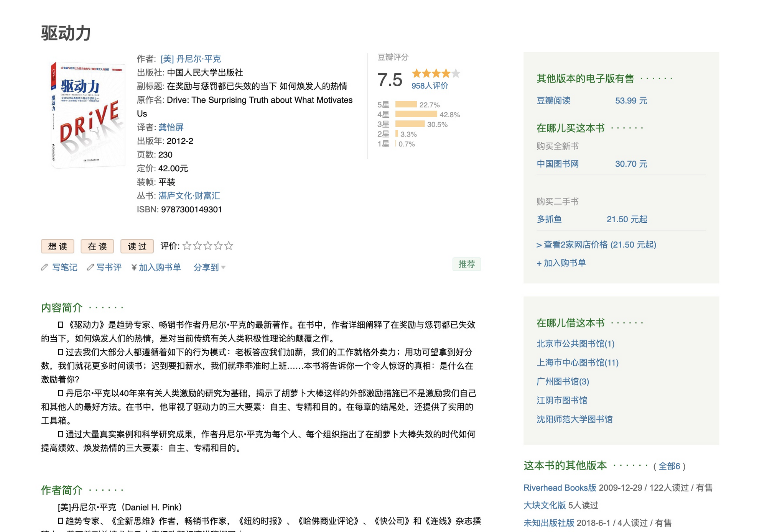Image resolution: width=767 pixels, height=532 pixels.
Task: Click the 推荐 button
Action: (x=466, y=264)
